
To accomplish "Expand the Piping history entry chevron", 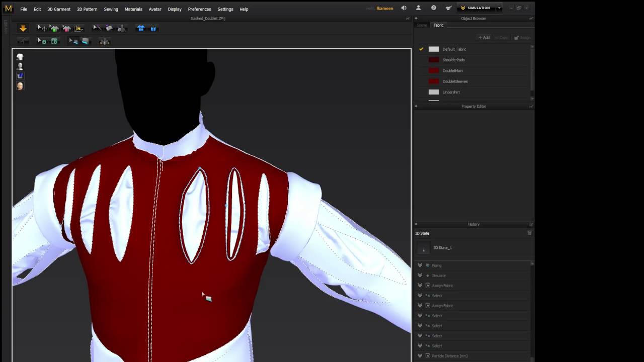I will coord(420,265).
